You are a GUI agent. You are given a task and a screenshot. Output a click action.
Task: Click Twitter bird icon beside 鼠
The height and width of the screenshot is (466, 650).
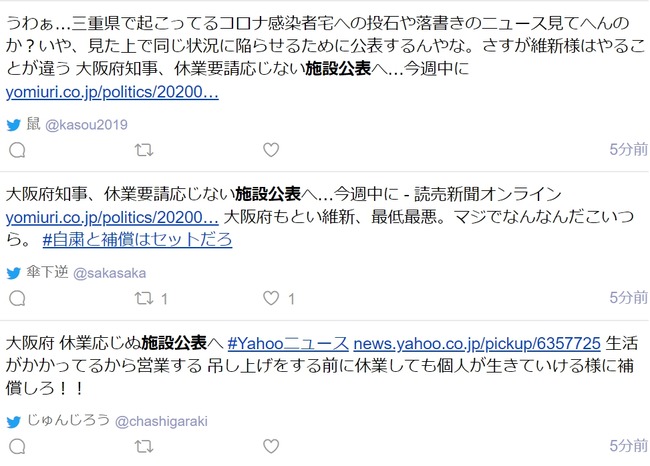coord(14,125)
